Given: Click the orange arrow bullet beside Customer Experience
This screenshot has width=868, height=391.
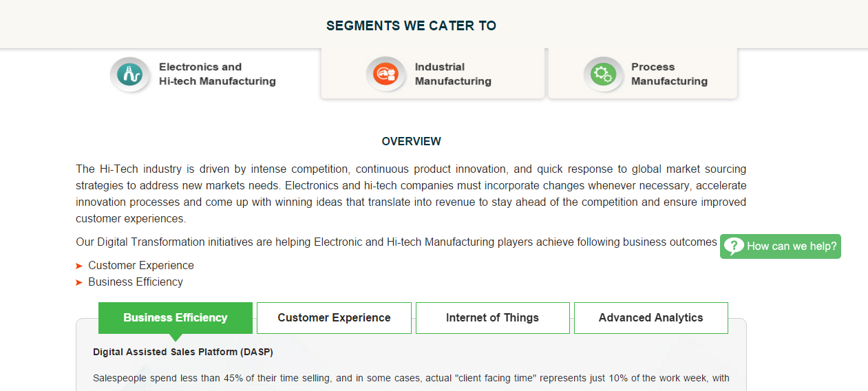Looking at the screenshot, I should pyautogui.click(x=79, y=266).
